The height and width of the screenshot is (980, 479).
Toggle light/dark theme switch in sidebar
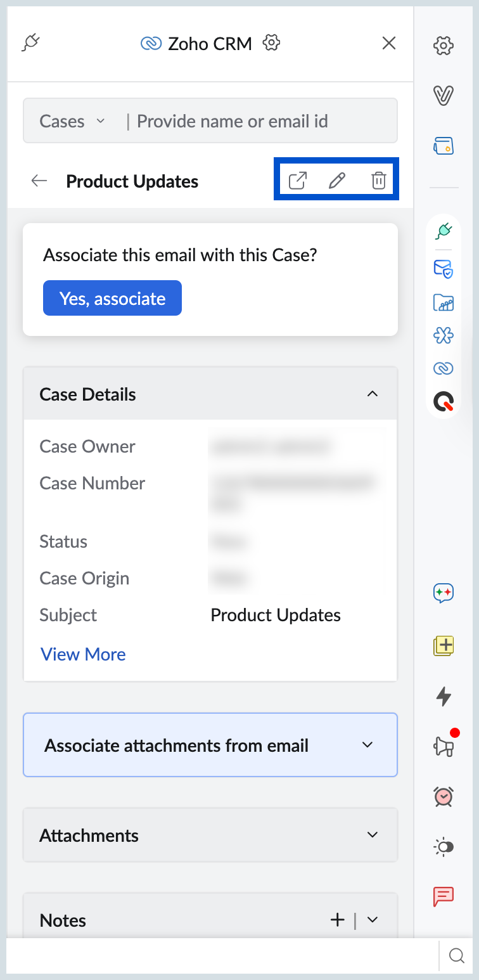(x=444, y=846)
